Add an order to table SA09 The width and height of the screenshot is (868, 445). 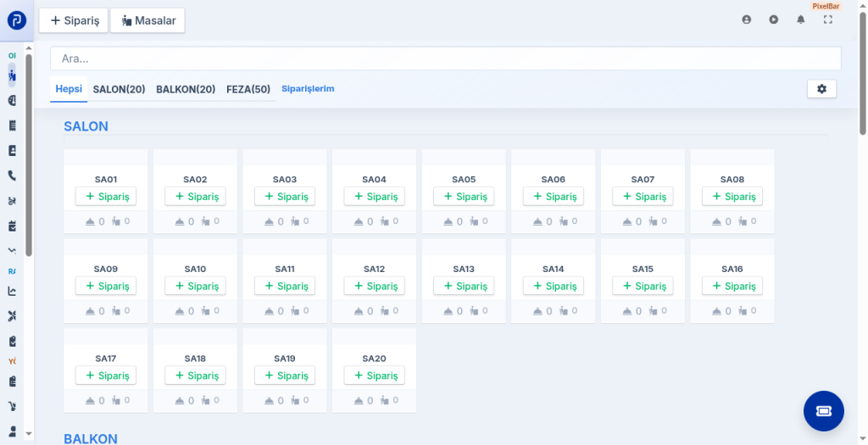[106, 286]
